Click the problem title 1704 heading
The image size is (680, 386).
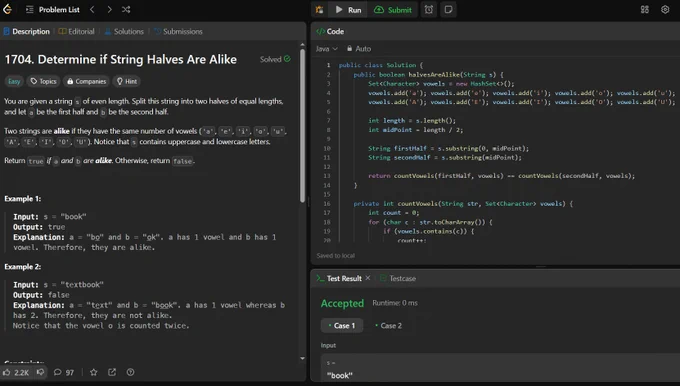(x=121, y=59)
